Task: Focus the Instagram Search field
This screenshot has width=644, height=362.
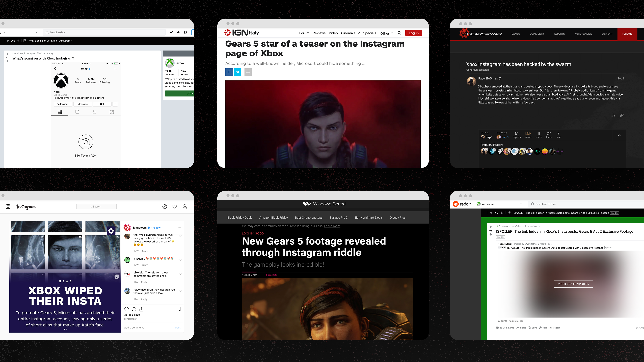Action: click(x=96, y=207)
